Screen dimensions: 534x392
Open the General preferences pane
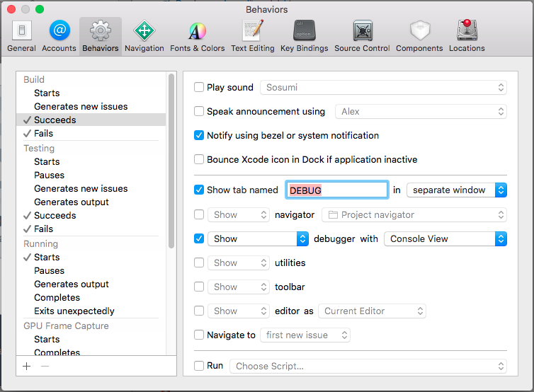(x=21, y=36)
